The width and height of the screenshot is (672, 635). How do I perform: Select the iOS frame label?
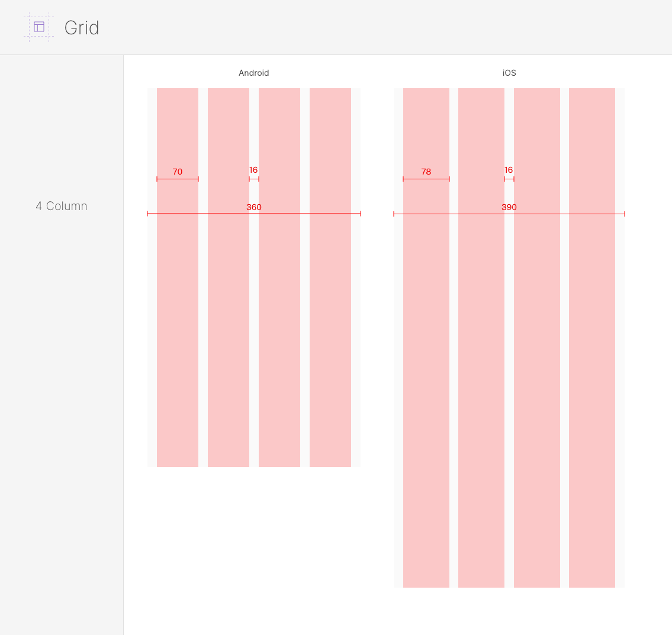[509, 73]
